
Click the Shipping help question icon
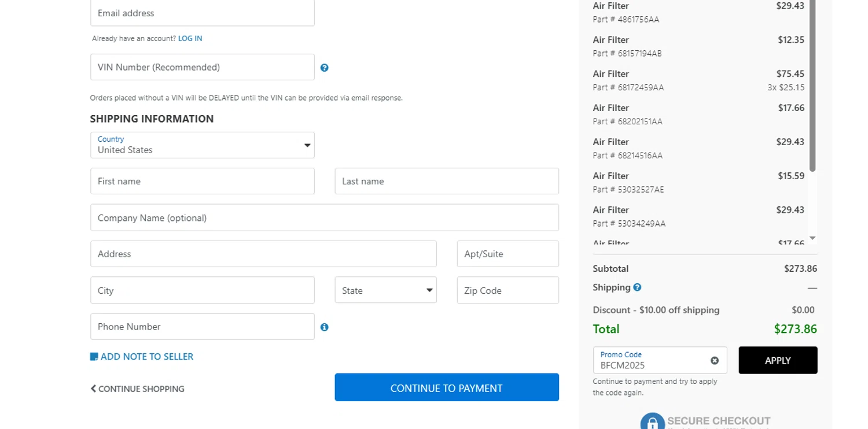click(637, 287)
